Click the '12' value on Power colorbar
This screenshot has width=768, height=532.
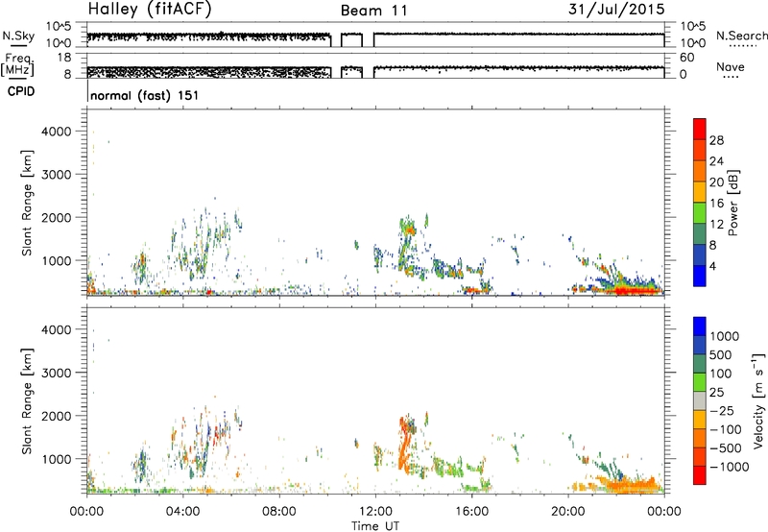point(716,225)
